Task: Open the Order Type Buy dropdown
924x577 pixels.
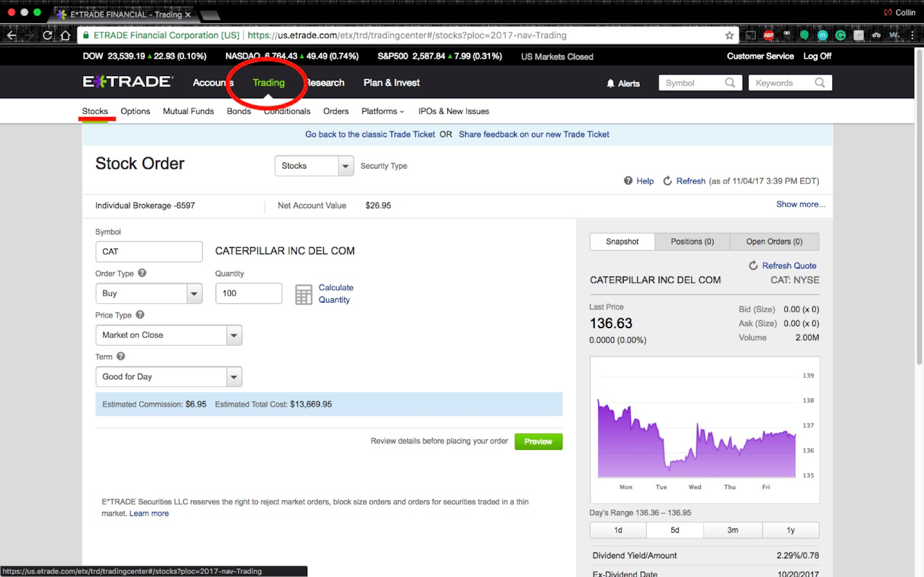Action: click(149, 293)
